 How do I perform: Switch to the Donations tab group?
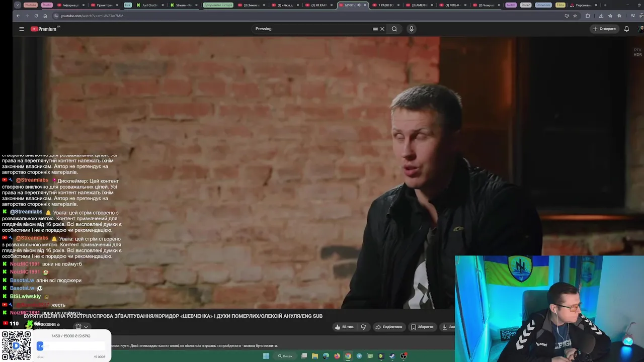tap(543, 5)
